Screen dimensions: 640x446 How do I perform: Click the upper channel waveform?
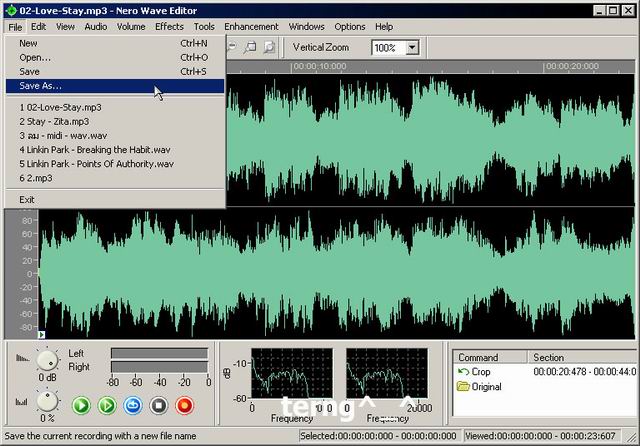430,140
